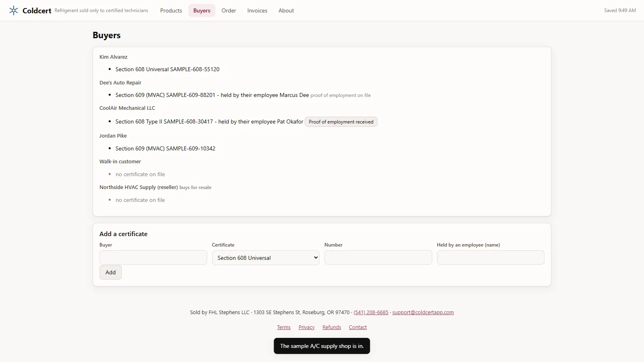Click certificate SAMPLE-608-55120 row text
The width and height of the screenshot is (644, 362).
click(x=167, y=69)
